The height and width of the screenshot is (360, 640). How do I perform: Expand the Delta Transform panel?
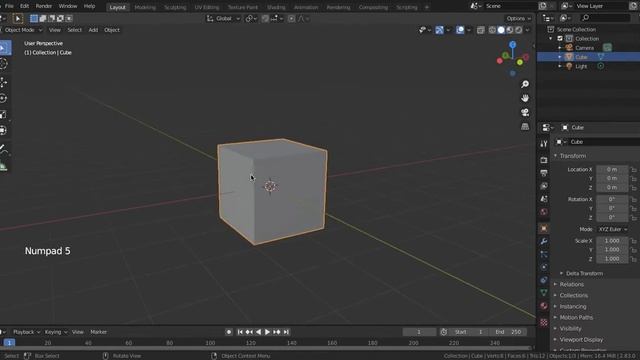click(584, 273)
